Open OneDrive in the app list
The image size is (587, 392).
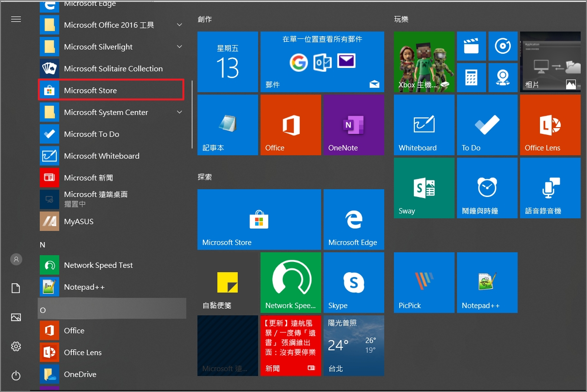click(112, 374)
